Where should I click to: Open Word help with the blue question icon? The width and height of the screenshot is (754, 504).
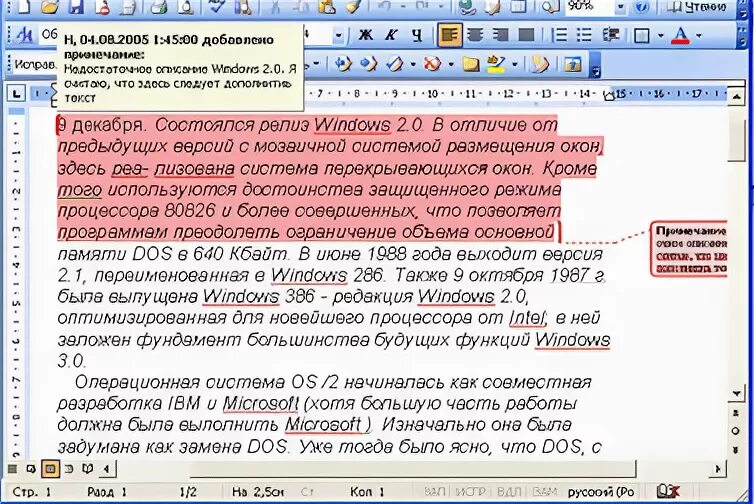[x=642, y=7]
